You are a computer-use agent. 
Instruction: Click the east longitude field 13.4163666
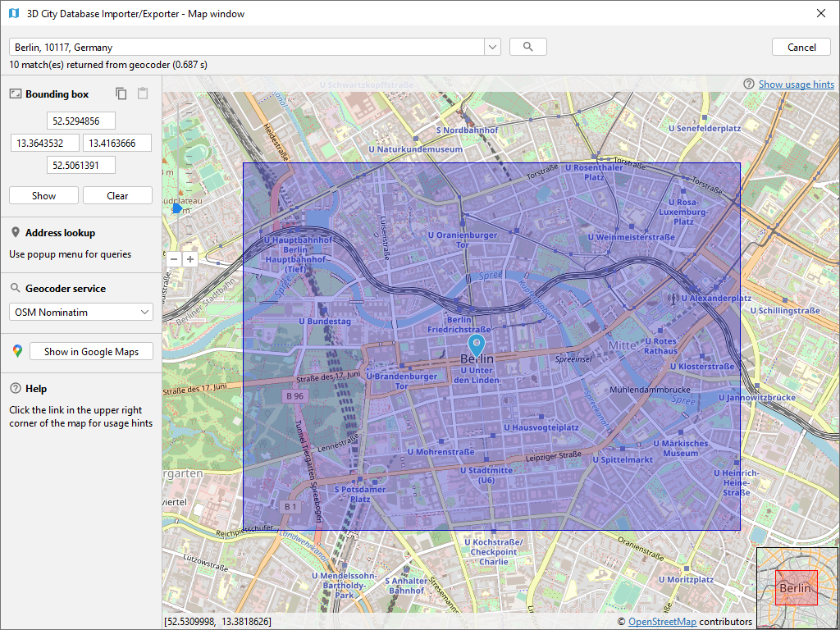pos(117,143)
